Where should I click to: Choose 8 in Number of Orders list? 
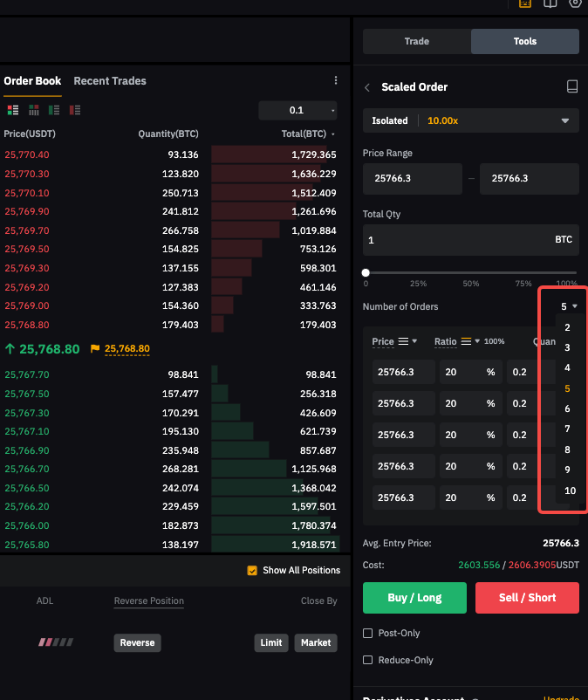[x=568, y=450]
